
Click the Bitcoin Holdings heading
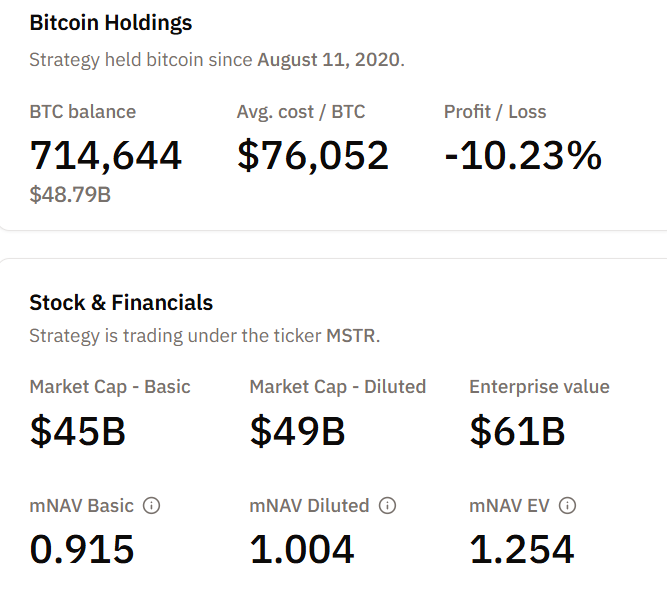point(110,23)
